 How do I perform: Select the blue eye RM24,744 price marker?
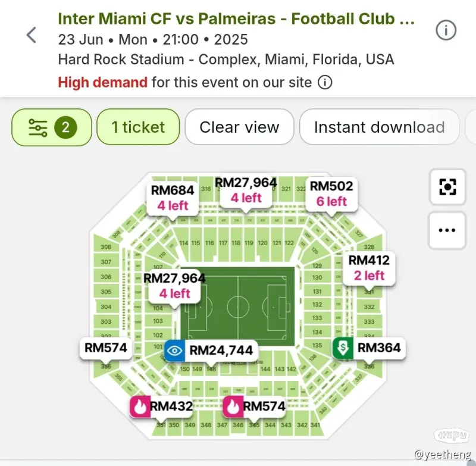coord(211,351)
